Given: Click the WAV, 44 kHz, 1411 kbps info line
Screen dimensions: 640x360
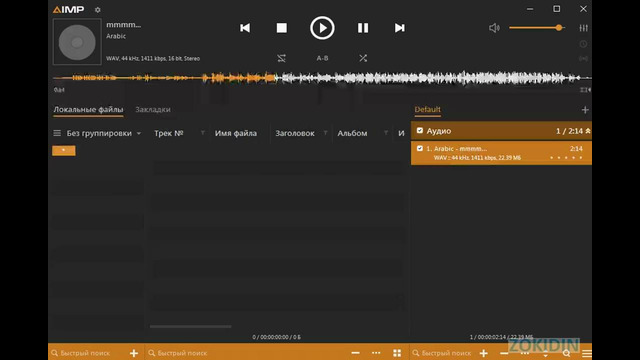Looking at the screenshot, I should (153, 58).
